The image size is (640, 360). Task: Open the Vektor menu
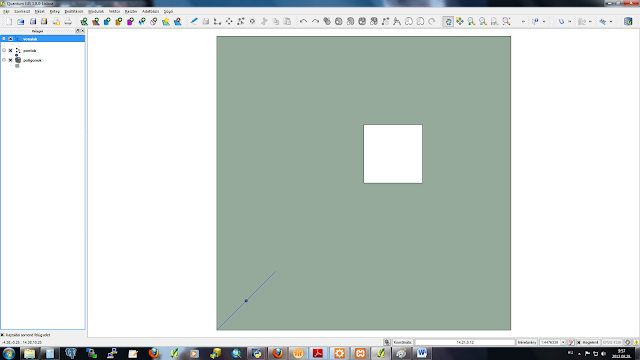coord(114,11)
